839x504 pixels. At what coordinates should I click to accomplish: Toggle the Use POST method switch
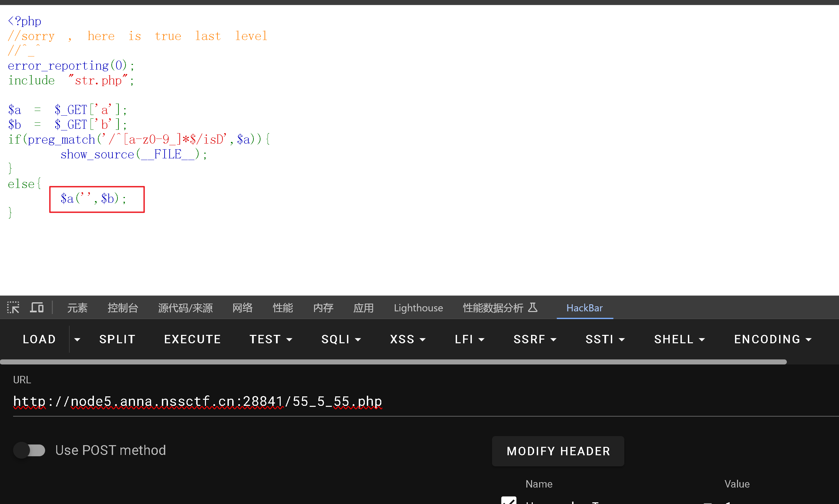pyautogui.click(x=29, y=450)
